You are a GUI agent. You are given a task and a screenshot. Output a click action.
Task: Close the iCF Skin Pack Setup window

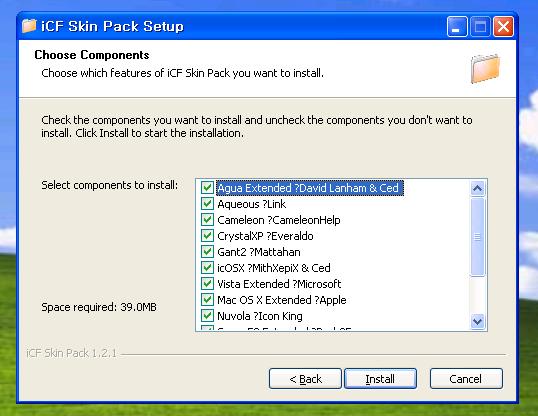[x=503, y=26]
